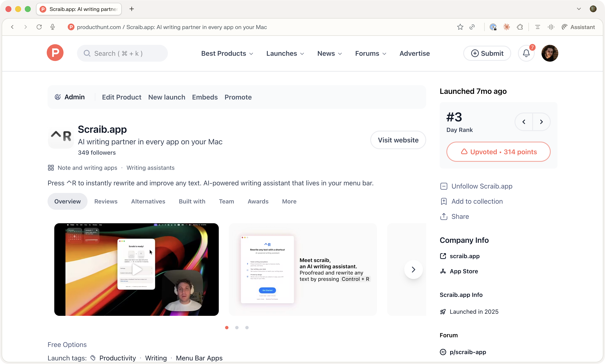The width and height of the screenshot is (605, 364).
Task: Select the third gallery pagination dot
Action: [247, 327]
